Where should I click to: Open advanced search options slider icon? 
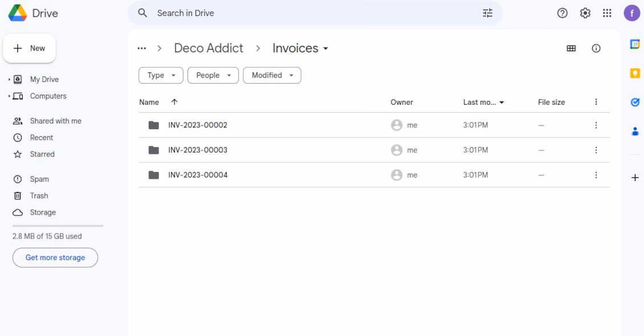pos(487,13)
